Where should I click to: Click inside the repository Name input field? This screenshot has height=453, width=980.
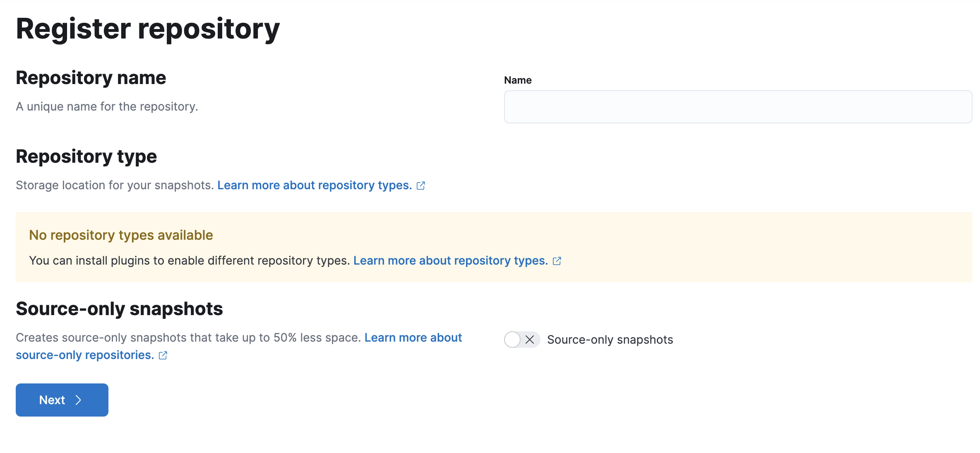point(737,107)
